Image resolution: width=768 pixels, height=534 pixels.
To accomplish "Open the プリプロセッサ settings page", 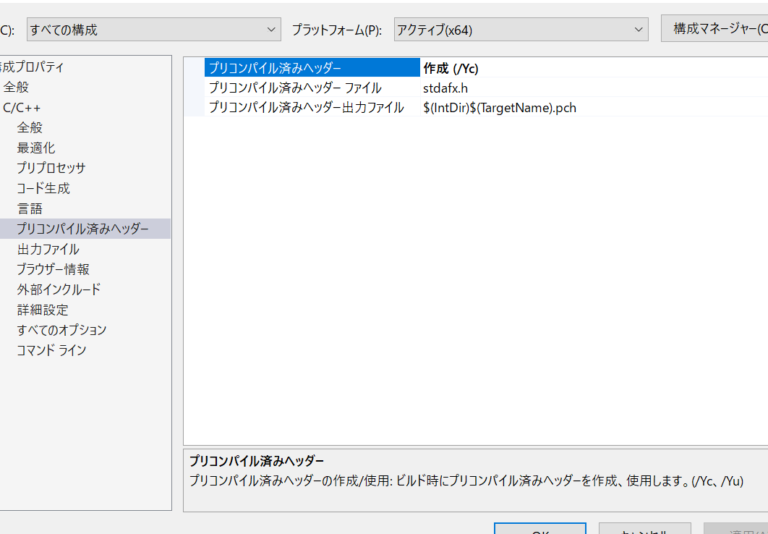I will tap(51, 168).
